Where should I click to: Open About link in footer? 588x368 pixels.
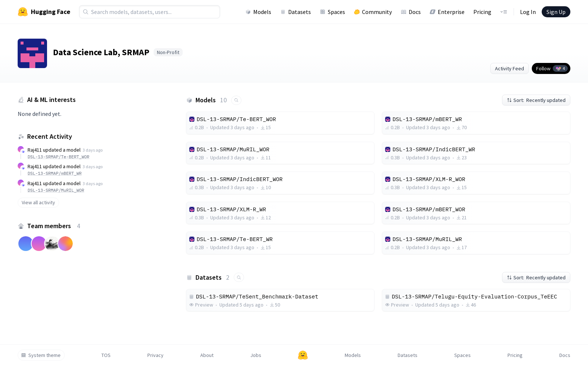tap(207, 355)
